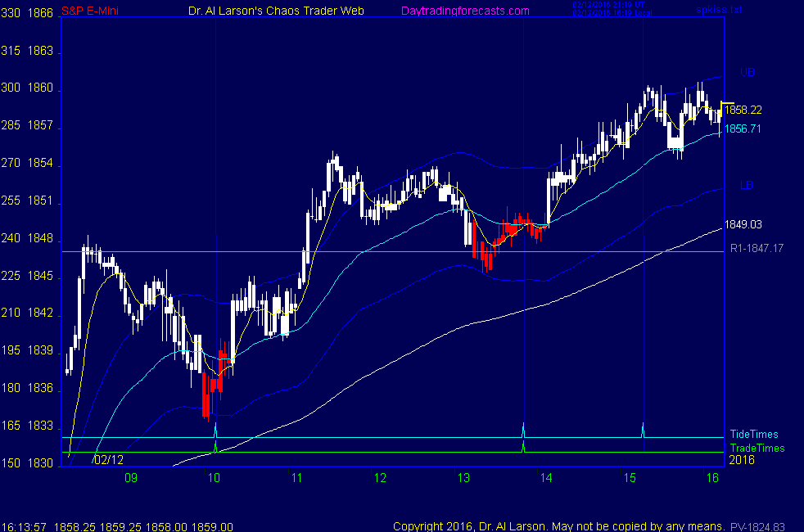Select the R1-1847.17 resistance level label
Image resolution: width=804 pixels, height=532 pixels.
point(757,248)
